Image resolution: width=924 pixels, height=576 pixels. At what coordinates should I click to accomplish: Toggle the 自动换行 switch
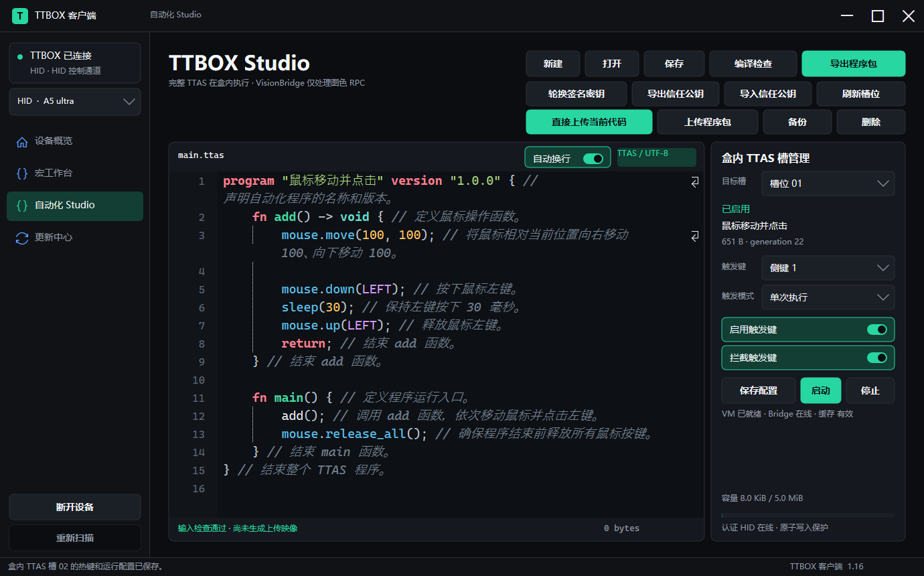(x=593, y=159)
